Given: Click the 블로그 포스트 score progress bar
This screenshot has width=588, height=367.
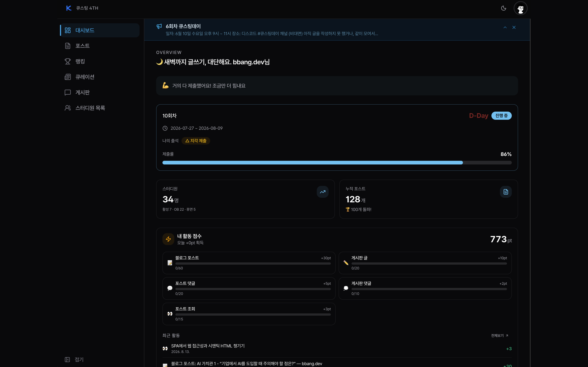Looking at the screenshot, I should (253, 264).
